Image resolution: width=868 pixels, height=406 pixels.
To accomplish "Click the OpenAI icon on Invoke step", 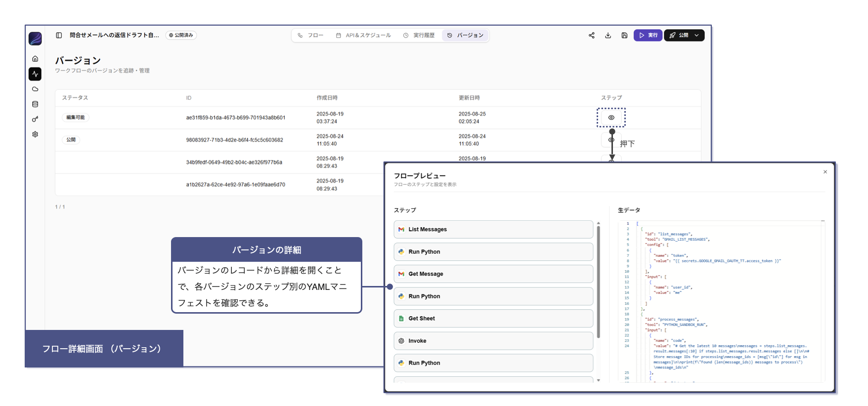I will coord(401,341).
